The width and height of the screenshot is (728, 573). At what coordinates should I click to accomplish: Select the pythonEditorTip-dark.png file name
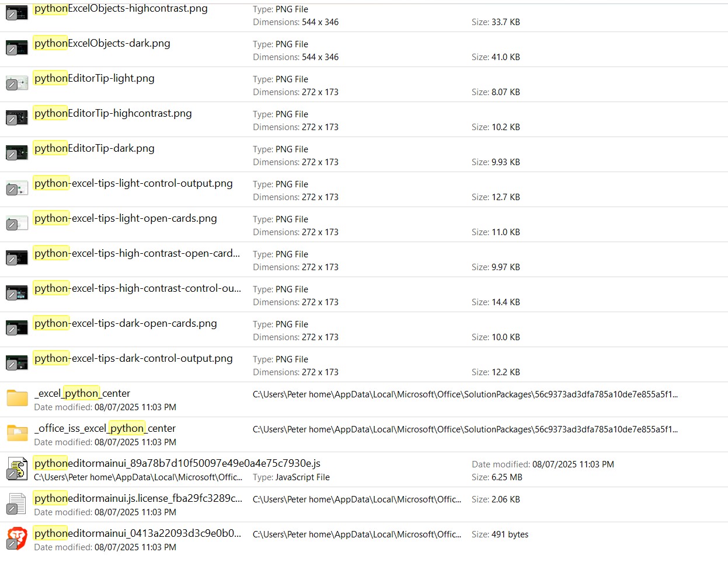click(94, 148)
